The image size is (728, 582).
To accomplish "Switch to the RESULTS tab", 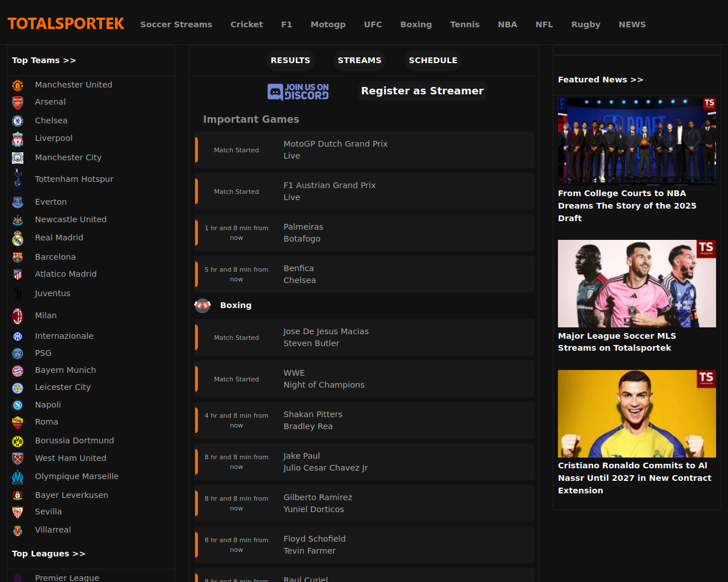I will [x=291, y=60].
